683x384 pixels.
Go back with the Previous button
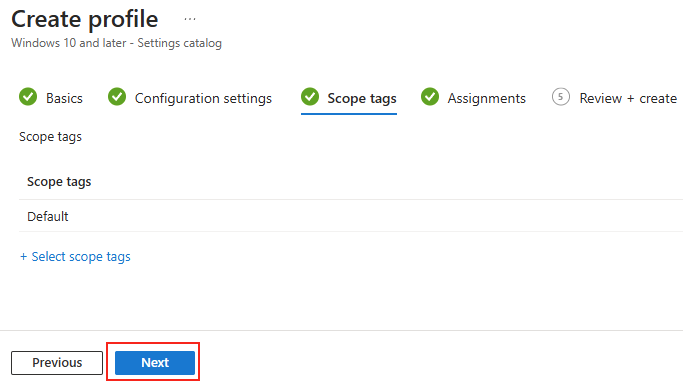(x=57, y=363)
